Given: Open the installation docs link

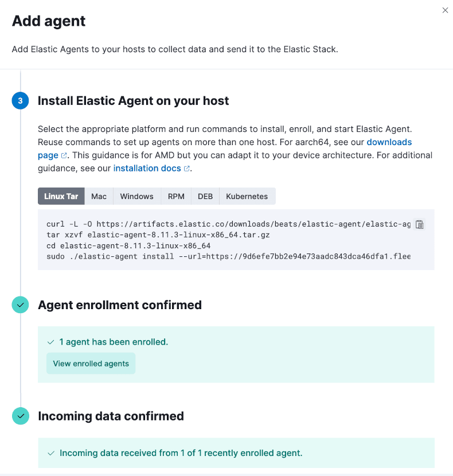Looking at the screenshot, I should click(x=147, y=168).
